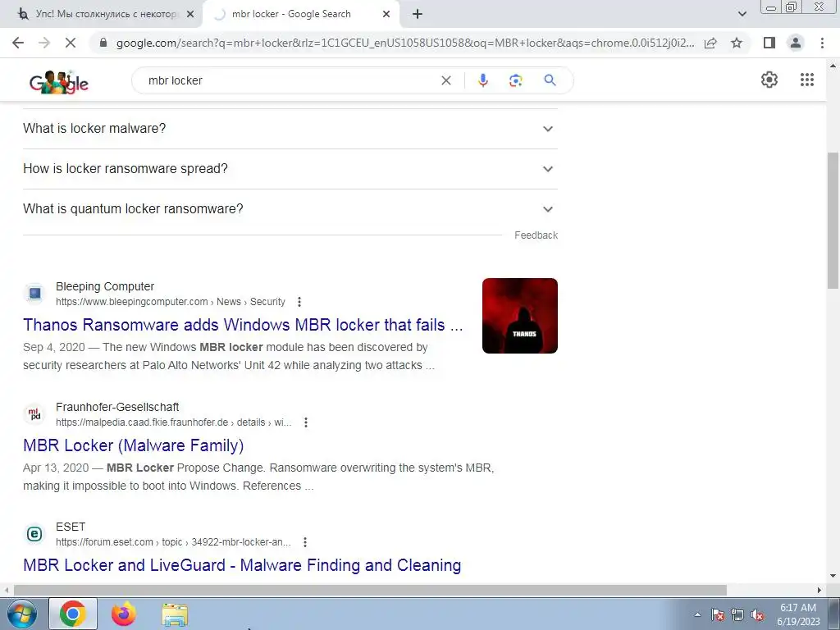
Task: Bookmark this tab with the star
Action: 737,43
